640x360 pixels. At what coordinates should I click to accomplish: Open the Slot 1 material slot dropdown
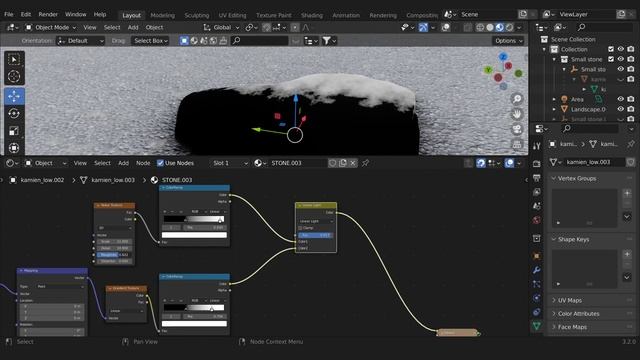tap(230, 163)
